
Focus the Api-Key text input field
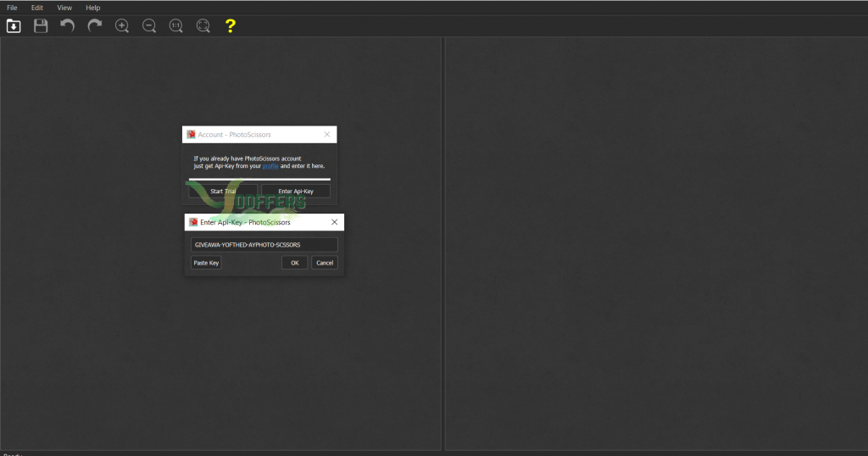[x=264, y=245]
